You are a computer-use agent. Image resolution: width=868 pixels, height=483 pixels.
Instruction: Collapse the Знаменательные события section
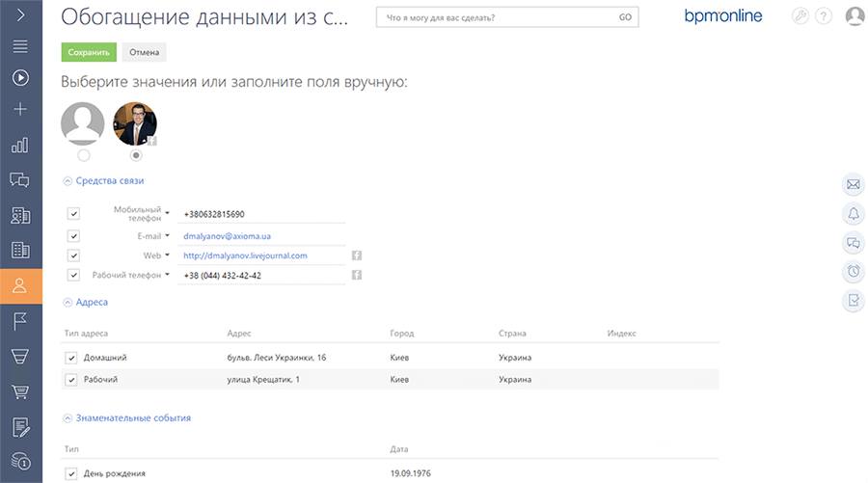(68, 418)
